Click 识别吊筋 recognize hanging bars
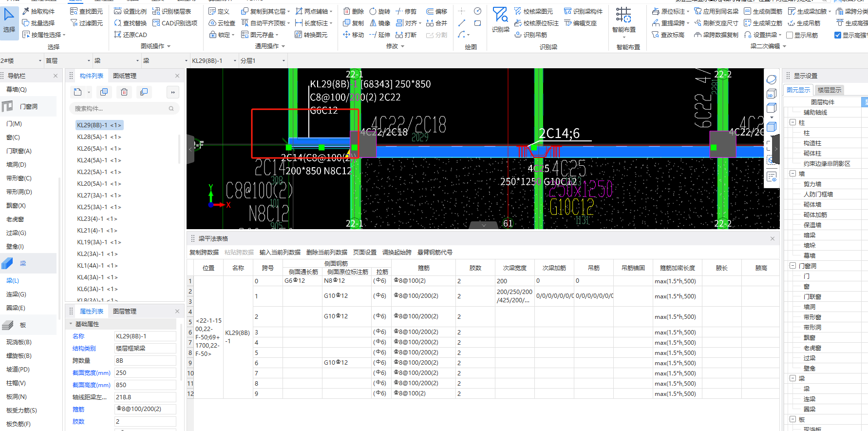 coord(530,35)
